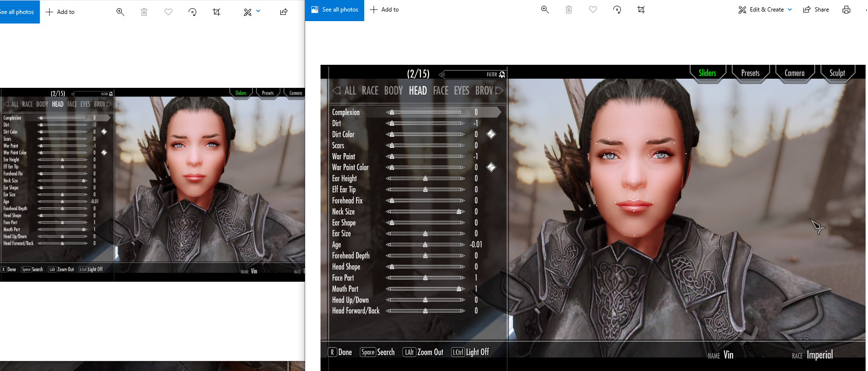Screen dimensions: 868x371
Task: Click the "Head Forward/Back" label in right photo
Action: coord(356,311)
